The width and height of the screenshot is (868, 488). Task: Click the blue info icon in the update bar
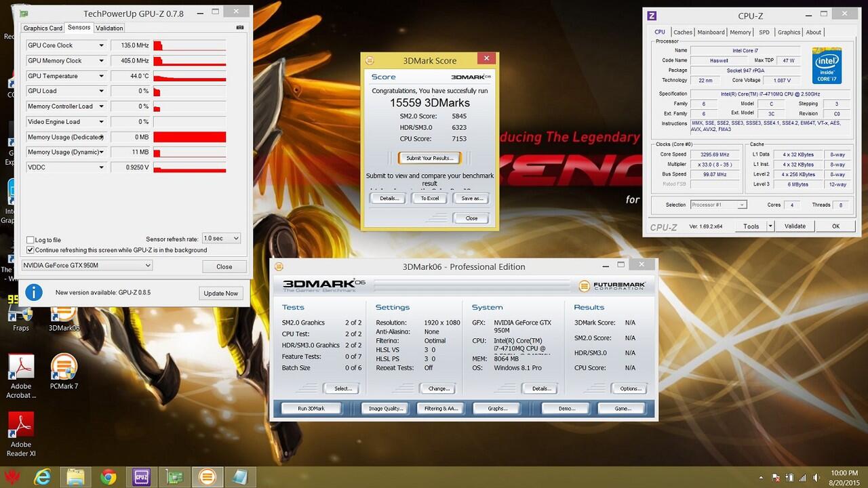coord(34,293)
